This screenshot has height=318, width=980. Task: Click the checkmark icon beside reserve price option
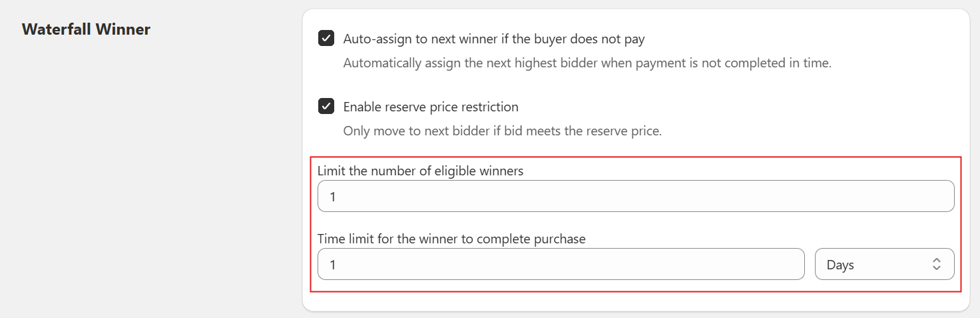(326, 106)
